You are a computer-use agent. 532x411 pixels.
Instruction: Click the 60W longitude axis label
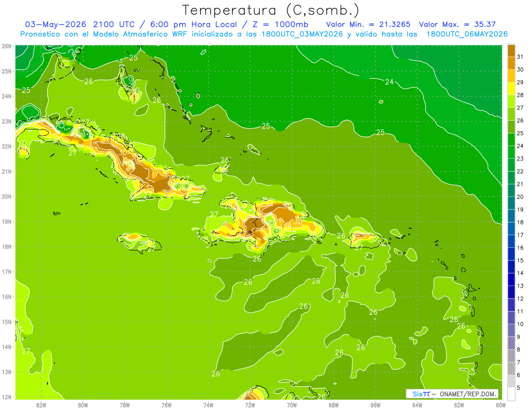(x=501, y=405)
